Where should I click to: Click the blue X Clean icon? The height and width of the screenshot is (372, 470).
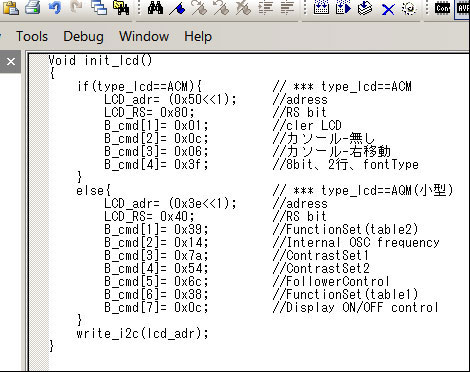388,9
